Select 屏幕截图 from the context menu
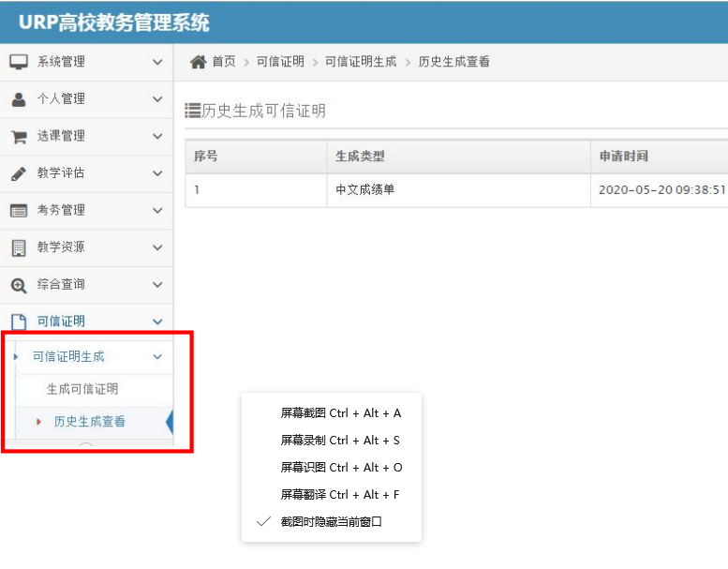 coord(340,412)
